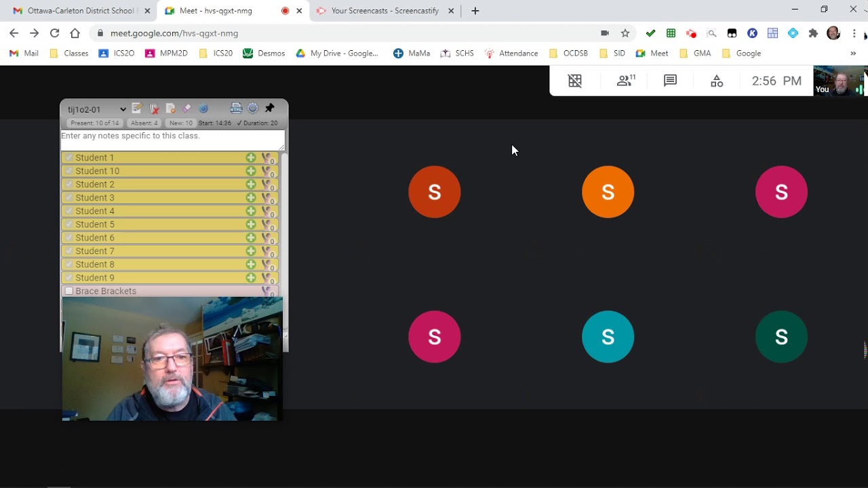Viewport: 868px width, 488px height.
Task: Open the Chrome three-dot menu
Action: pos(854,33)
